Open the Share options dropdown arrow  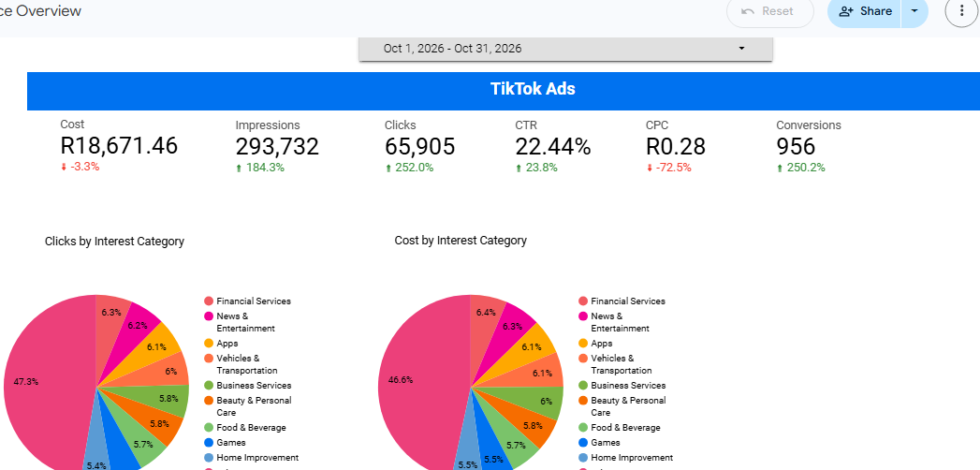click(x=915, y=11)
